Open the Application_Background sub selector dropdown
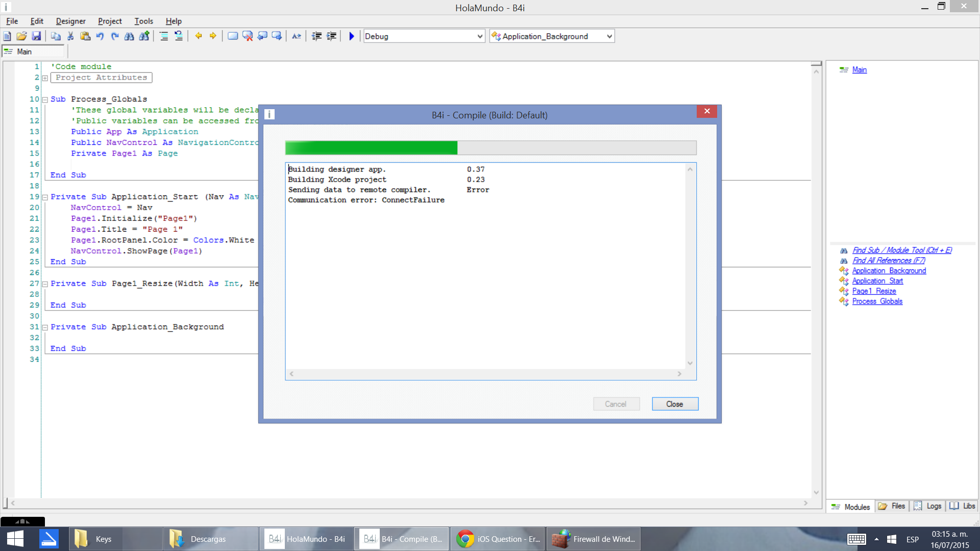Image resolution: width=980 pixels, height=551 pixels. click(x=609, y=36)
